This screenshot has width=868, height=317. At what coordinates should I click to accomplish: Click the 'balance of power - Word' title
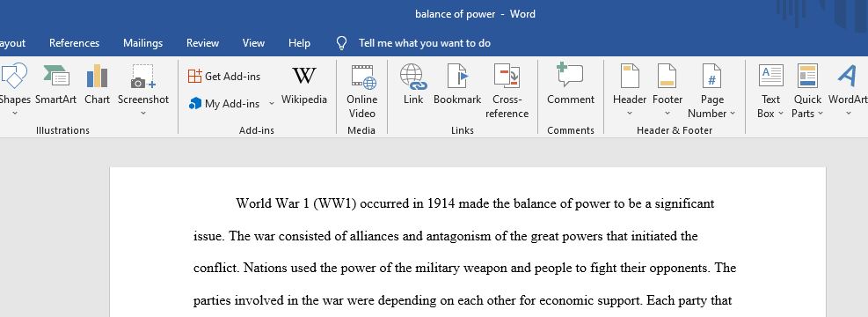point(475,14)
